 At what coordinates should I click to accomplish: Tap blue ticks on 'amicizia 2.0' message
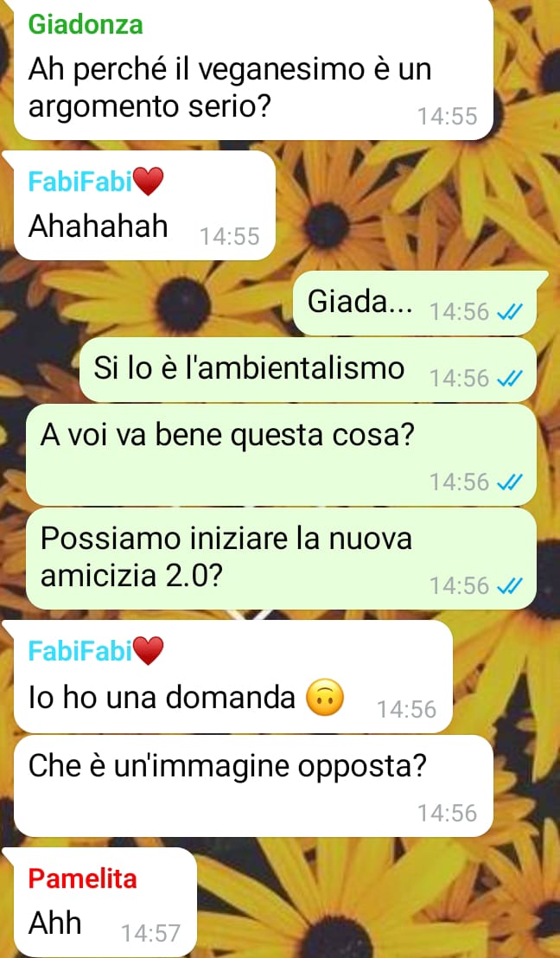[x=509, y=586]
